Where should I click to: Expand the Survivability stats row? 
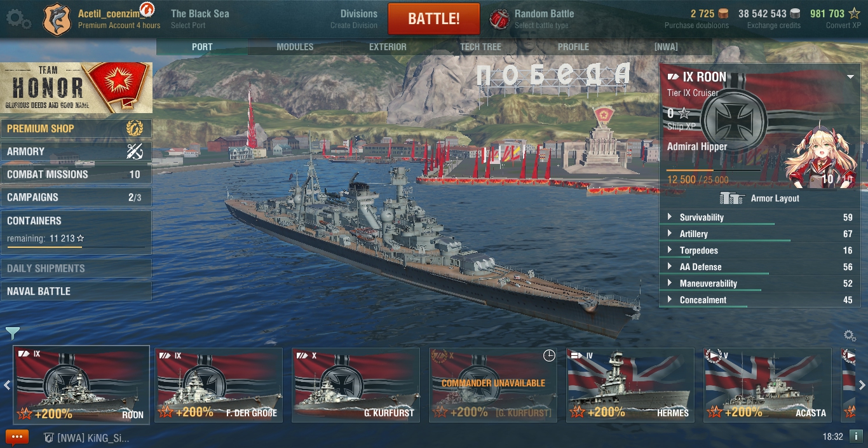point(760,217)
